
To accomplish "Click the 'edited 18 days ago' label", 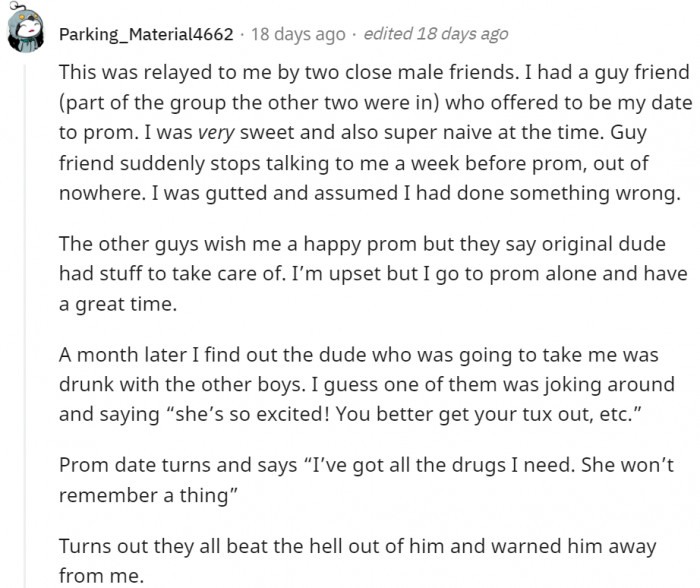I will click(x=436, y=34).
